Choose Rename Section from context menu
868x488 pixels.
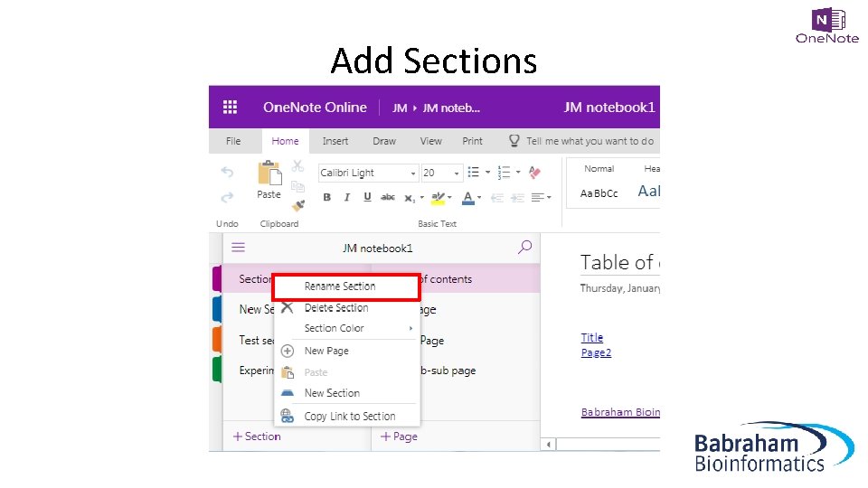[x=346, y=286]
